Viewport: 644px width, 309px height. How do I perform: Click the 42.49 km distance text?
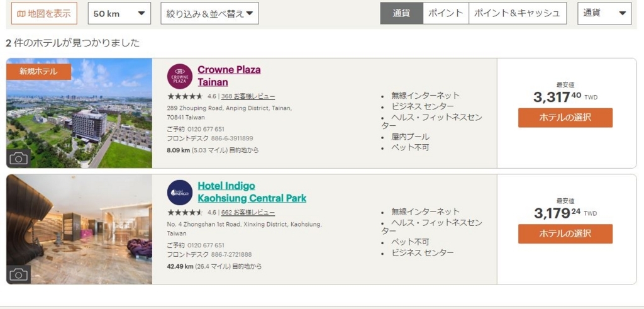214,266
